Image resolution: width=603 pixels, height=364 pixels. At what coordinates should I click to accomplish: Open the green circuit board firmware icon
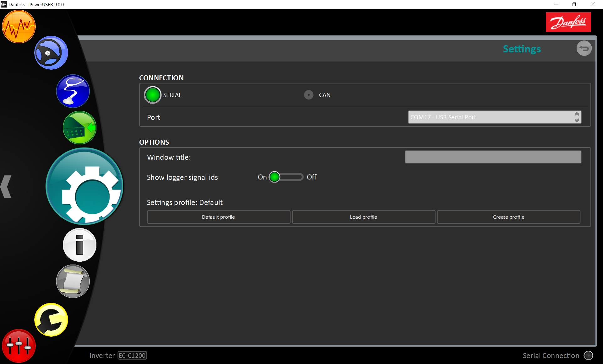(79, 128)
